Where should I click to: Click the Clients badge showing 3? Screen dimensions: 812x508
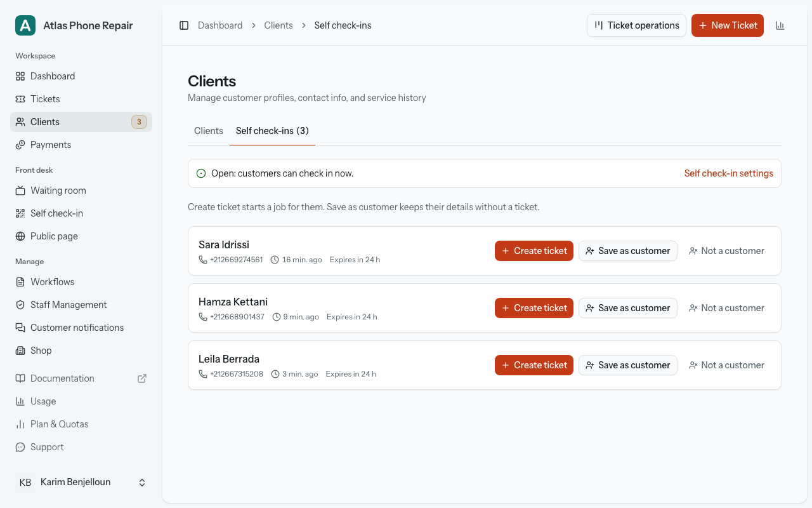139,122
